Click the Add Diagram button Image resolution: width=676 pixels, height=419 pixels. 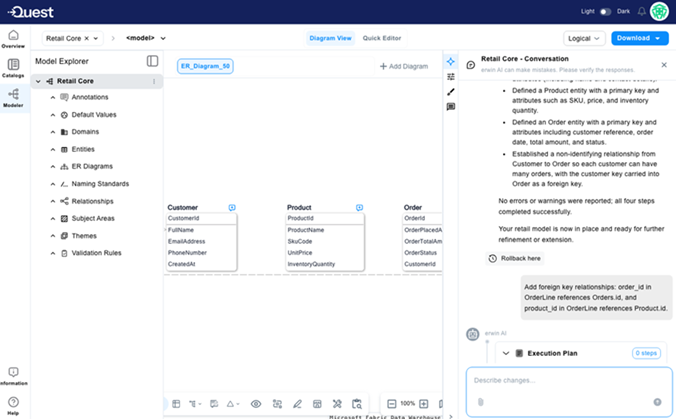[404, 66]
